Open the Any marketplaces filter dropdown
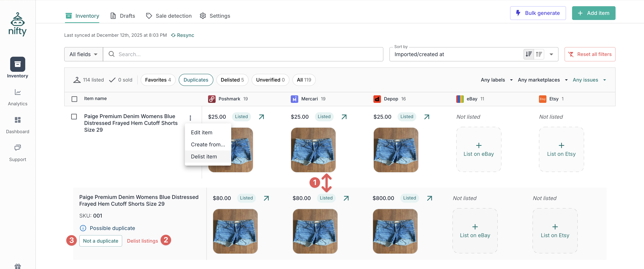This screenshot has width=644, height=269. click(x=542, y=80)
